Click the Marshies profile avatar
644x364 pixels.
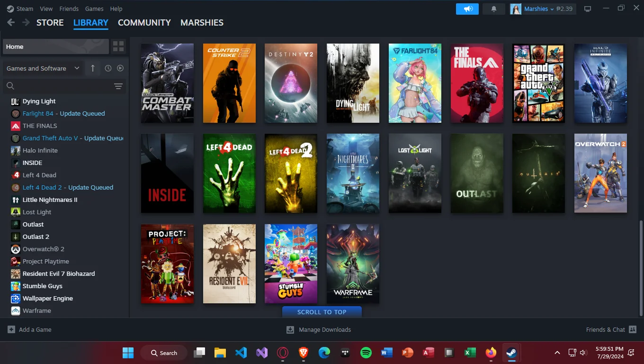click(x=516, y=9)
